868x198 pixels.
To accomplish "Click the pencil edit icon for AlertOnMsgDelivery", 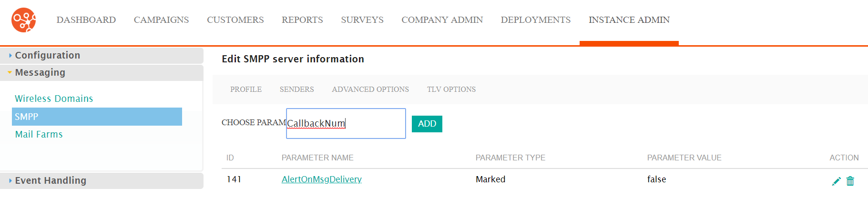I will 836,181.
